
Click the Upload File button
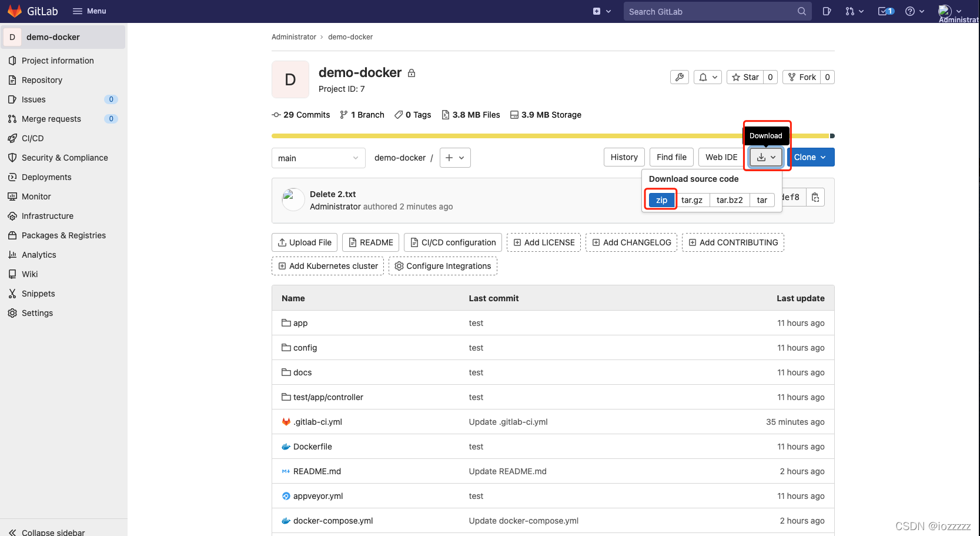(x=305, y=242)
